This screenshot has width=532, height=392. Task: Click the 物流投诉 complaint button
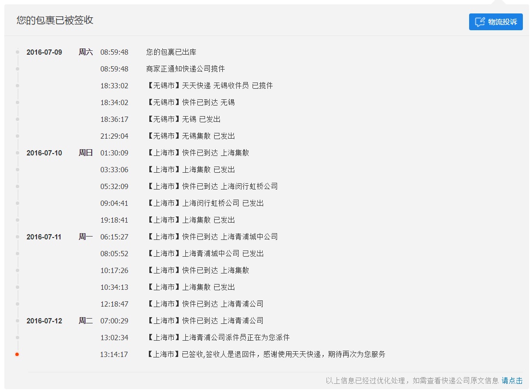496,22
